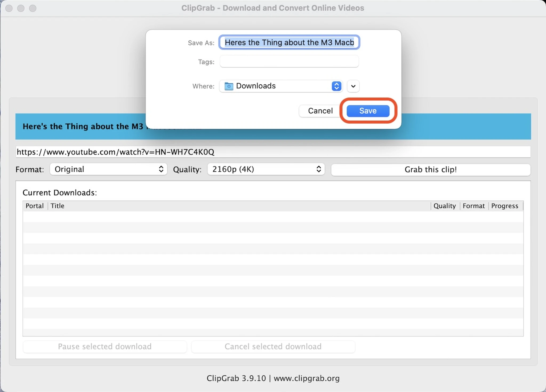Close the ClipGrab window

coord(9,8)
